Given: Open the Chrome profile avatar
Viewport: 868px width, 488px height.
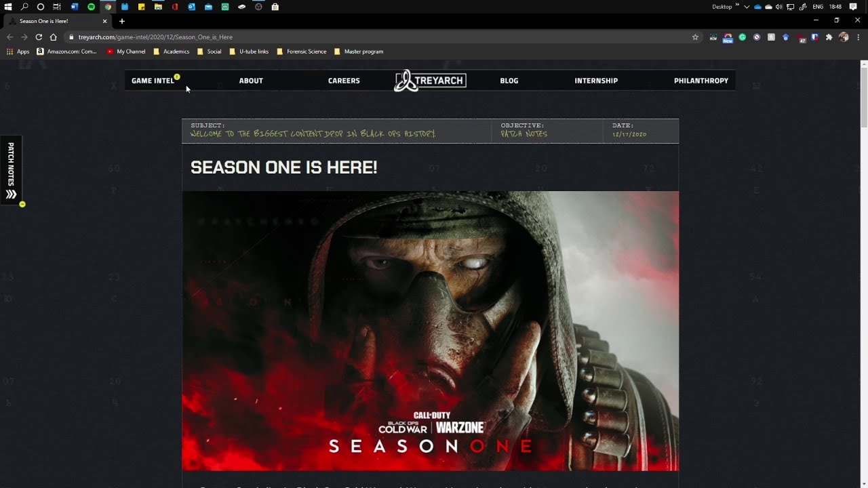Looking at the screenshot, I should [x=844, y=37].
